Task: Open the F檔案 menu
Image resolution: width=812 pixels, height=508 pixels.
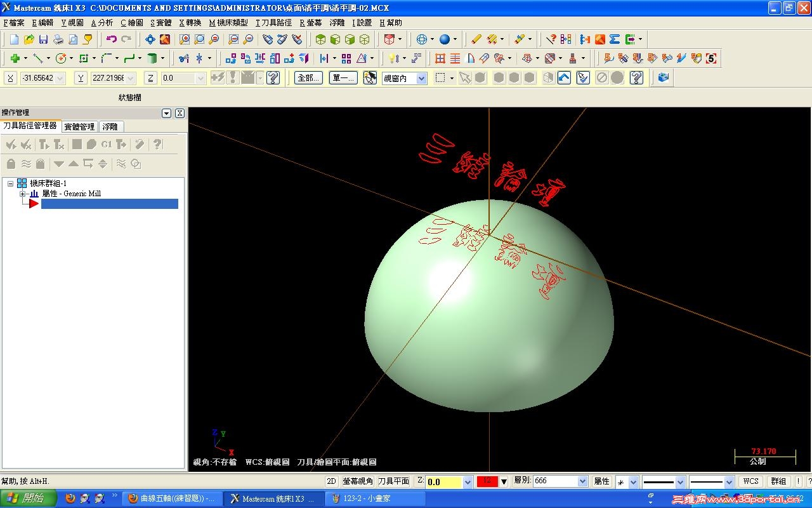Action: pyautogui.click(x=14, y=23)
